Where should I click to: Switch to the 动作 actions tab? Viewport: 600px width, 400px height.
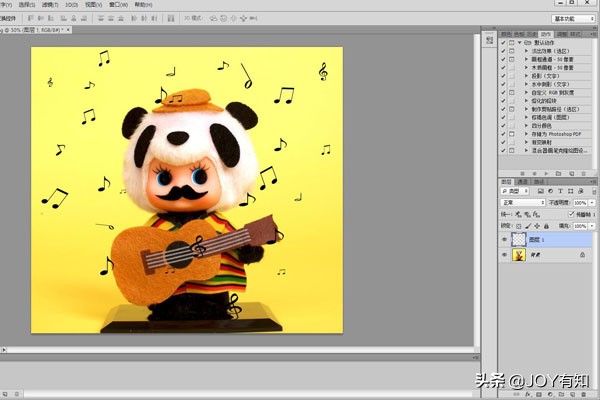546,34
